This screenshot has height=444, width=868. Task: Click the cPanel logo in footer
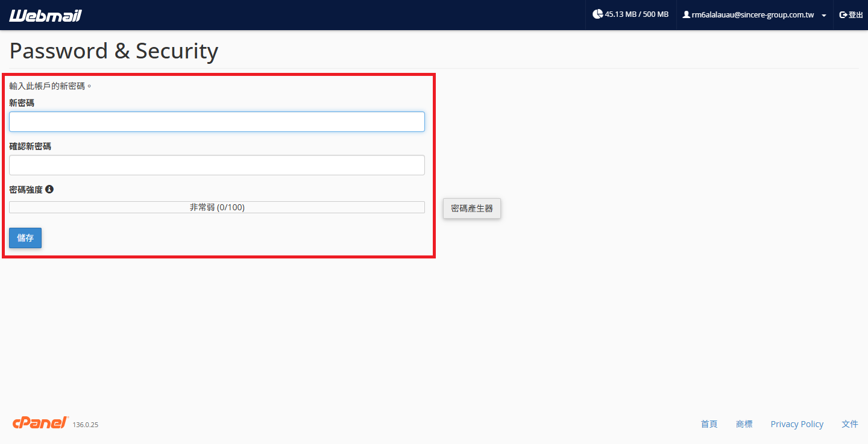coord(41,423)
